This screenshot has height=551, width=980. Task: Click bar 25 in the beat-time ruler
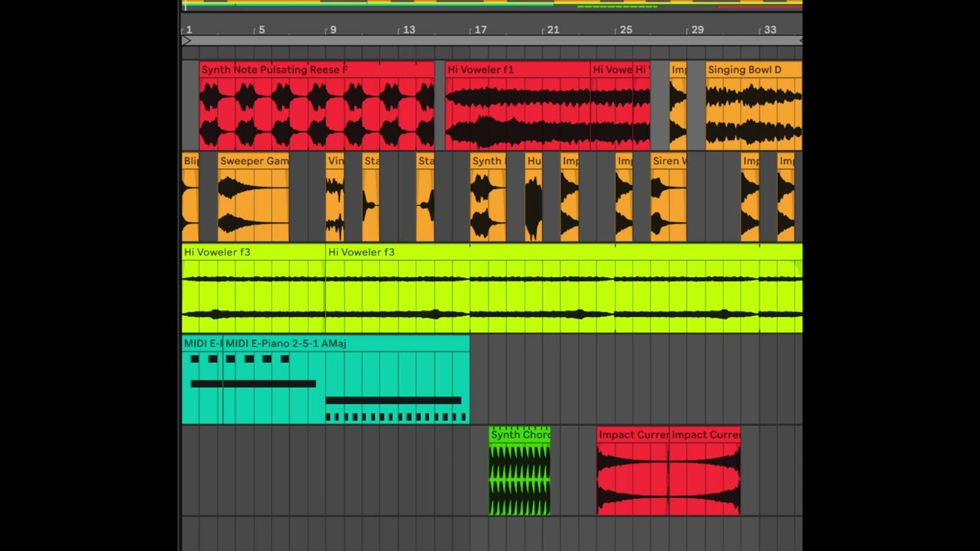626,30
